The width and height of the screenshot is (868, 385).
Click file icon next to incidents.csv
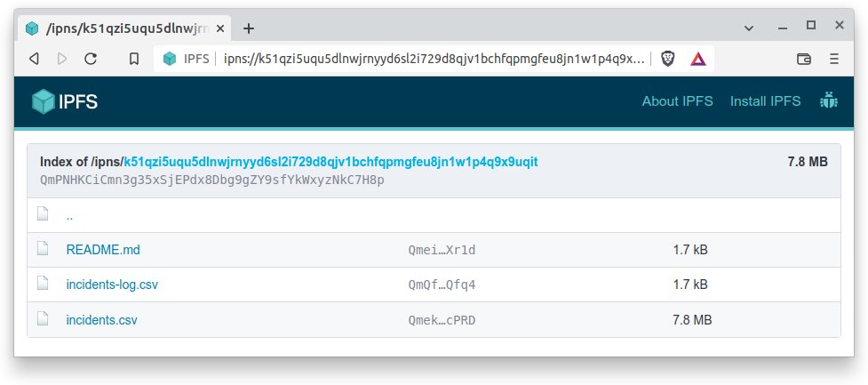pos(44,318)
